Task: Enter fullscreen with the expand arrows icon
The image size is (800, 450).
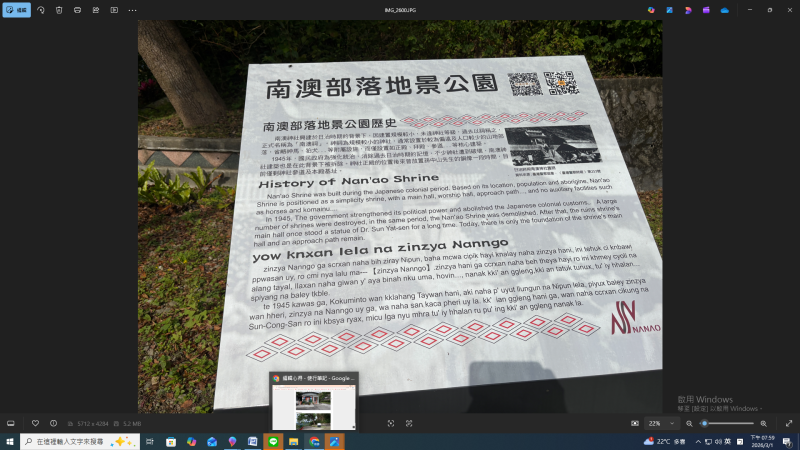Action: click(789, 423)
